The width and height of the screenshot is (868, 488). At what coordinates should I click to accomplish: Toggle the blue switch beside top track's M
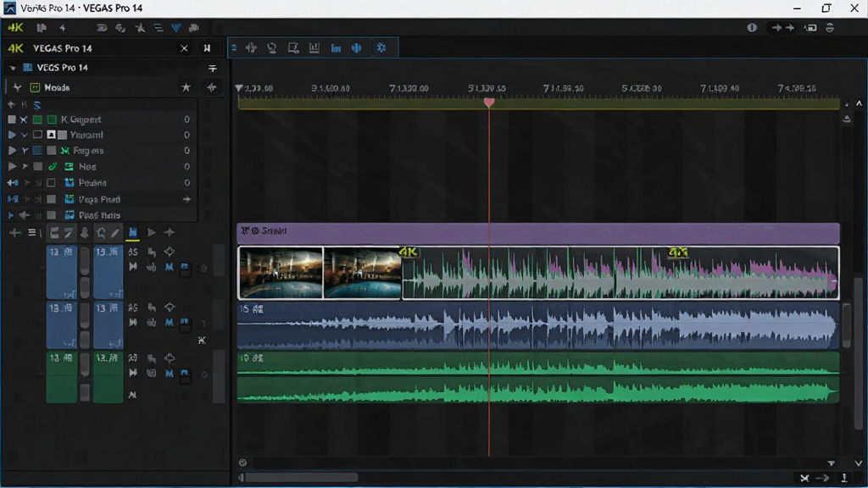185,268
